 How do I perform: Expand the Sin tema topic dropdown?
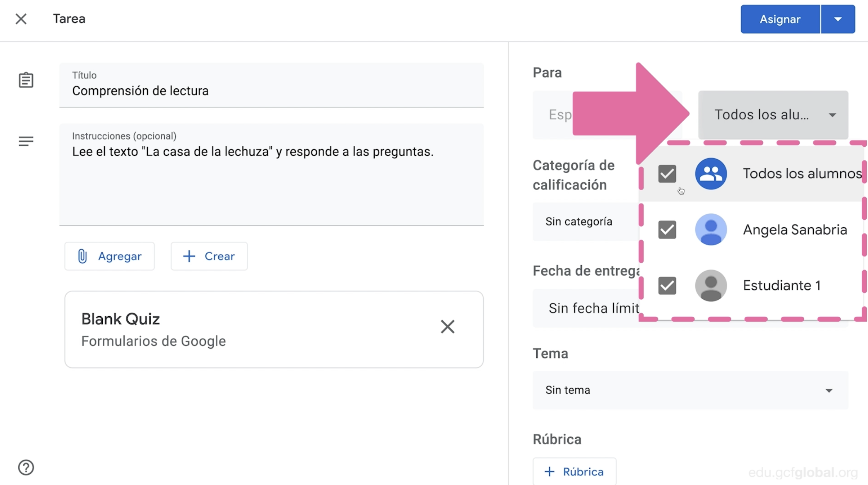point(690,390)
